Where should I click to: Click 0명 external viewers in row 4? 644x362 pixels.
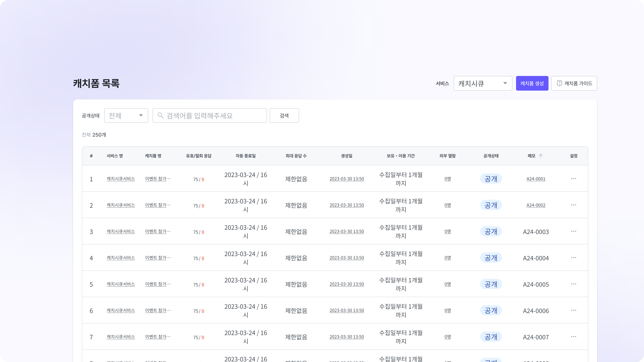pos(448,258)
